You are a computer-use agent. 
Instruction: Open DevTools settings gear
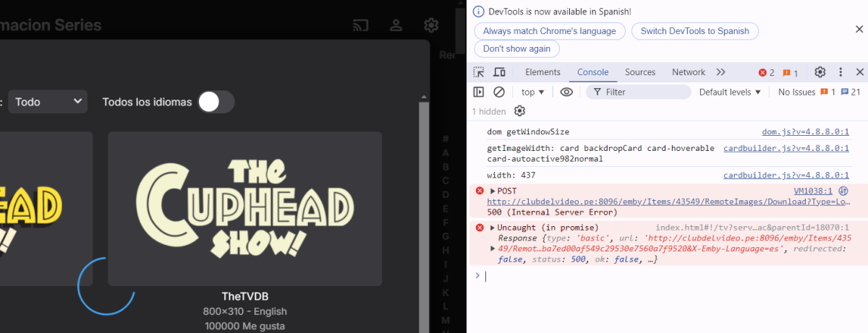820,72
